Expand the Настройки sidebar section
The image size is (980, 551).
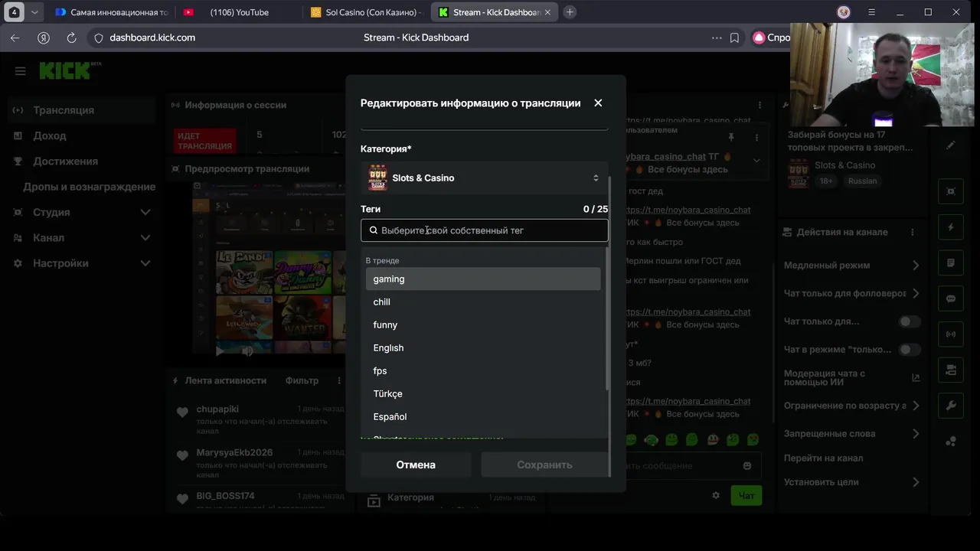click(x=81, y=263)
